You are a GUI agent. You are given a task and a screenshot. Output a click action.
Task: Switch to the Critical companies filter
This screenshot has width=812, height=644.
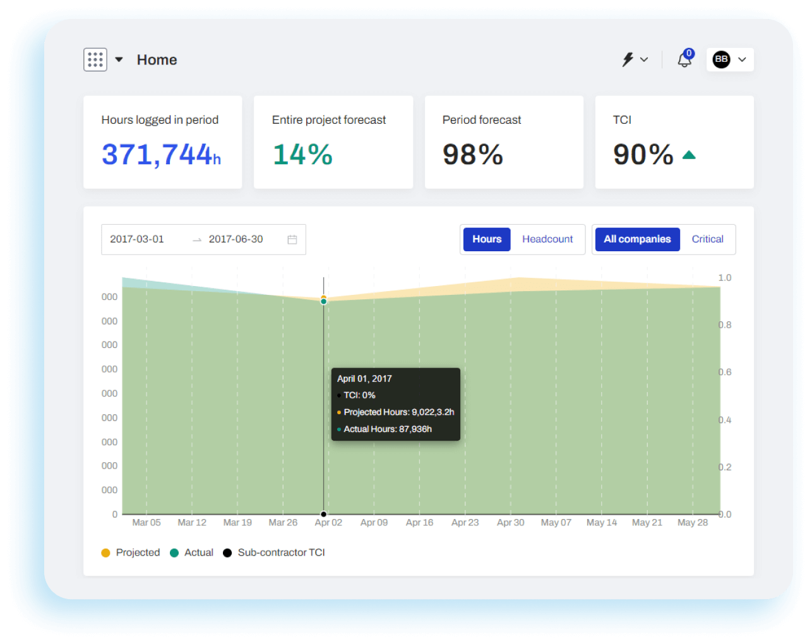tap(707, 239)
